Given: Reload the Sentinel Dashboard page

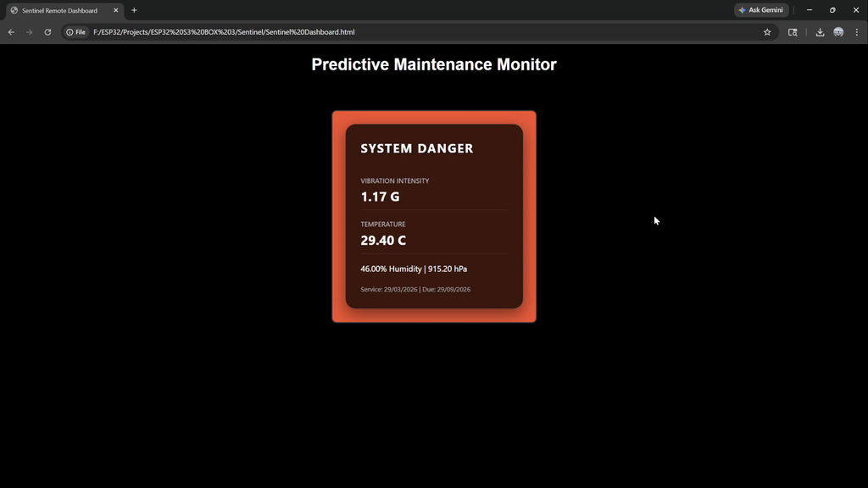Looking at the screenshot, I should click(47, 32).
